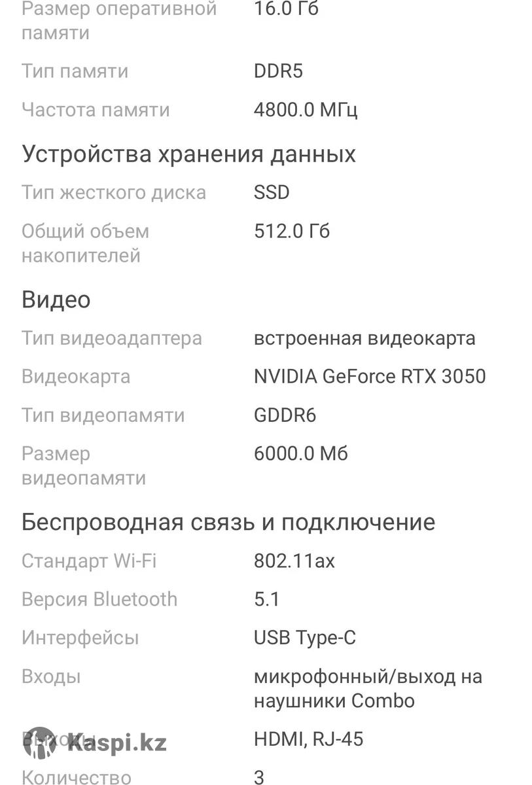Select the DDR5 memory type value
The image size is (532, 785).
pyautogui.click(x=278, y=71)
